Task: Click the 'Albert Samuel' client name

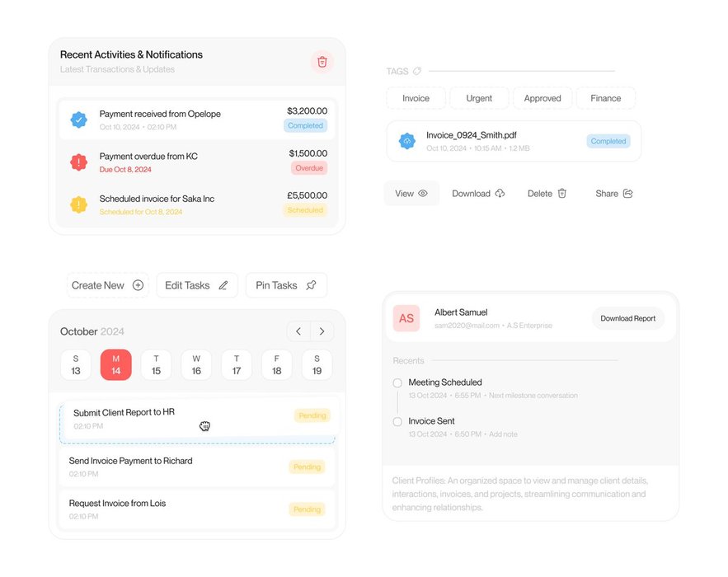Action: pos(461,312)
